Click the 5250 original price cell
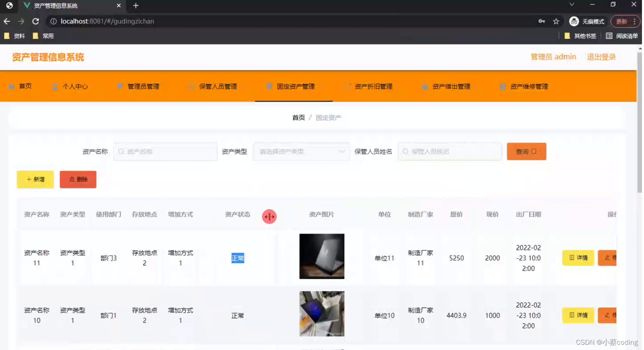 (457, 258)
